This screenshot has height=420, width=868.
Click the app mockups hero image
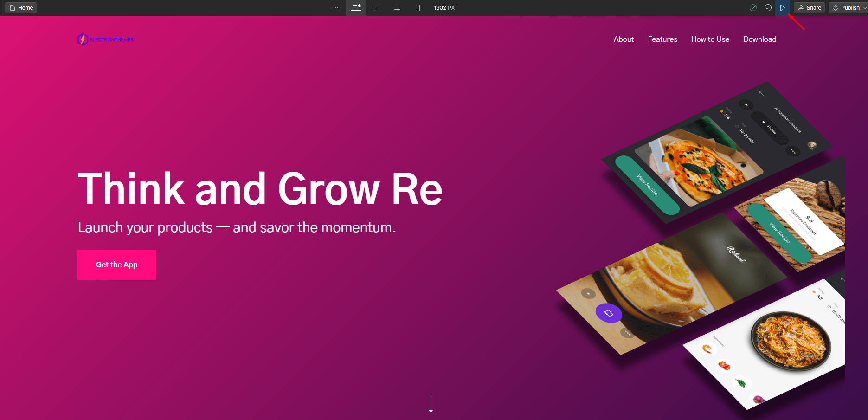tap(701, 246)
